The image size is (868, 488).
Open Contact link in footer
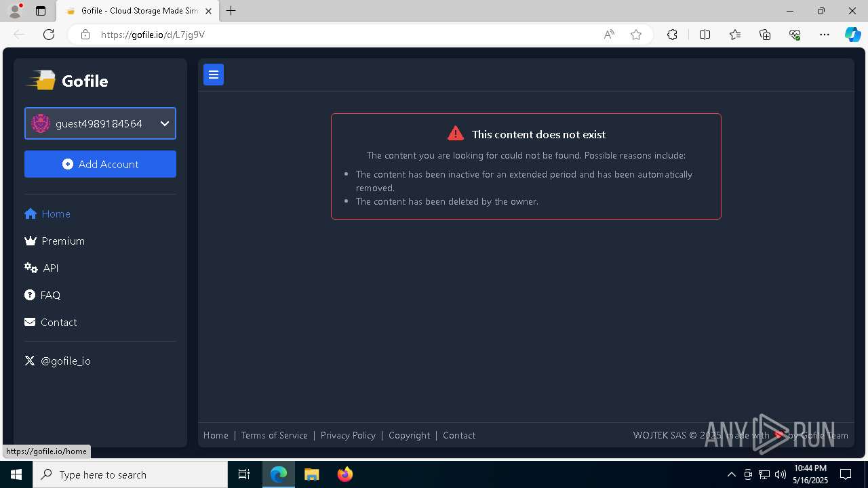459,435
